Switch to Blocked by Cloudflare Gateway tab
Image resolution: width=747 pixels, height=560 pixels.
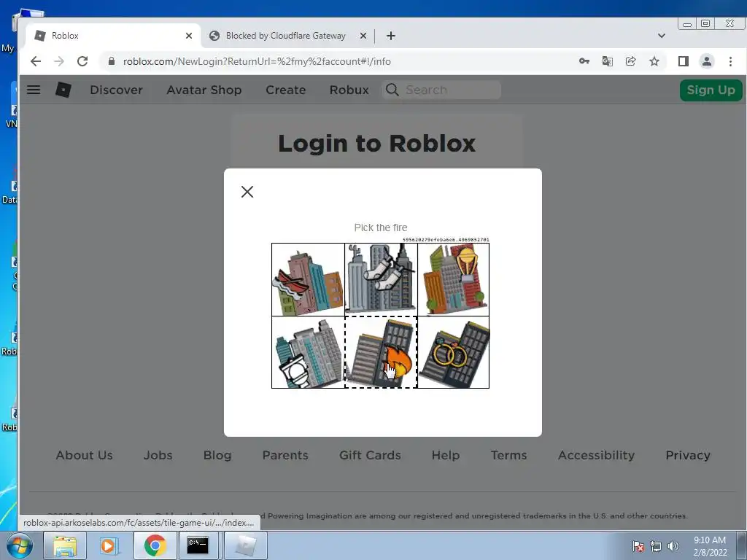click(x=287, y=36)
